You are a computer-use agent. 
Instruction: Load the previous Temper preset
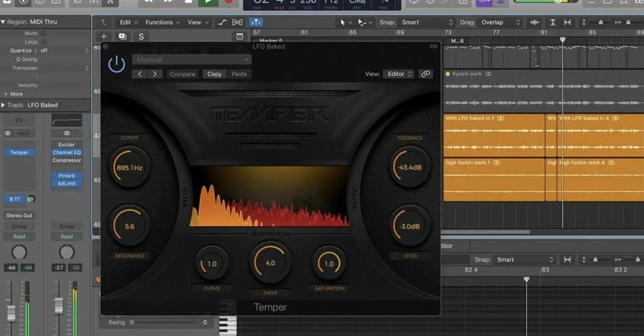[140, 74]
